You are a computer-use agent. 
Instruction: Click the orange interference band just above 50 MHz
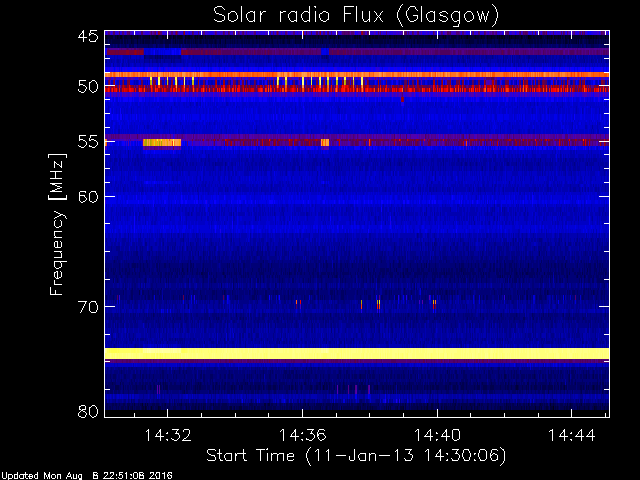point(357,75)
